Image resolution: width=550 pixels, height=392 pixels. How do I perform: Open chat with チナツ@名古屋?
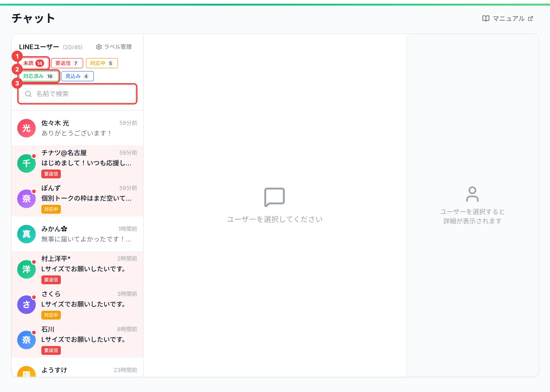point(77,163)
